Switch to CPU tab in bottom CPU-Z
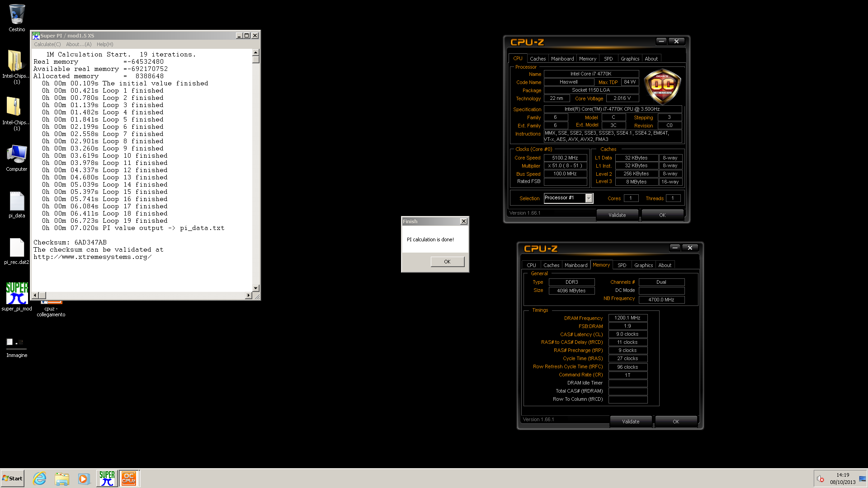The image size is (868, 488). pyautogui.click(x=531, y=265)
